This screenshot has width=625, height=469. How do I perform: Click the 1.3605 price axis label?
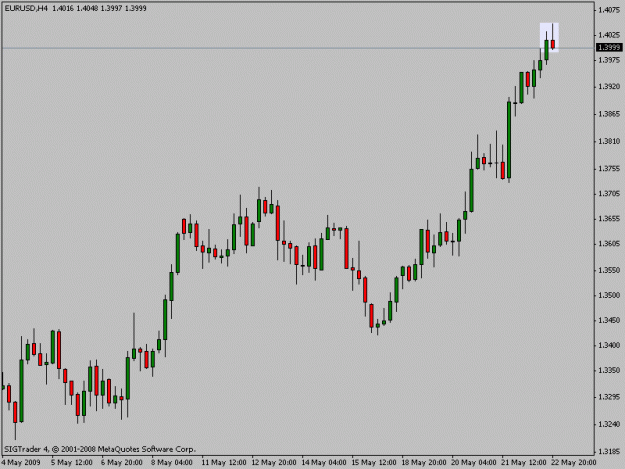(x=609, y=243)
